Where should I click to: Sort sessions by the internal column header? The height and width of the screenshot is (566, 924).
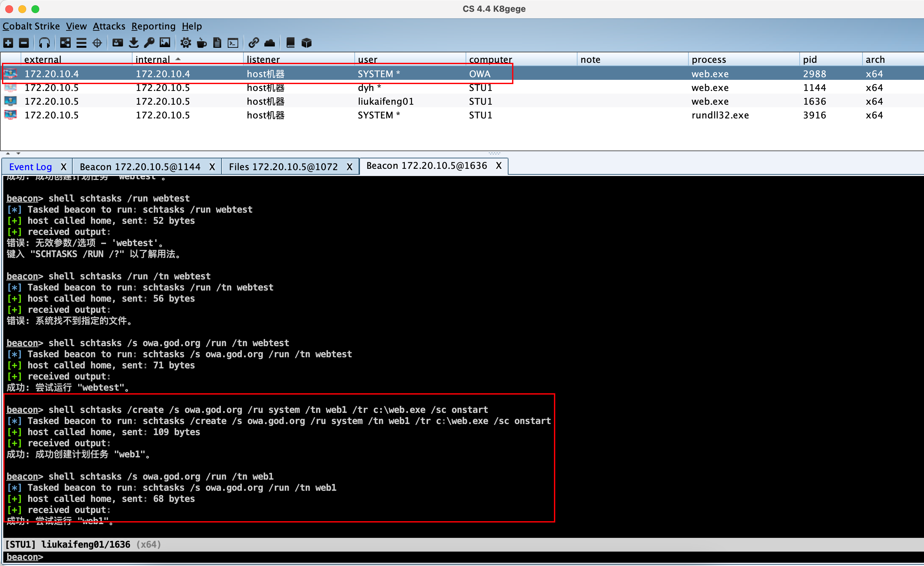coord(187,59)
